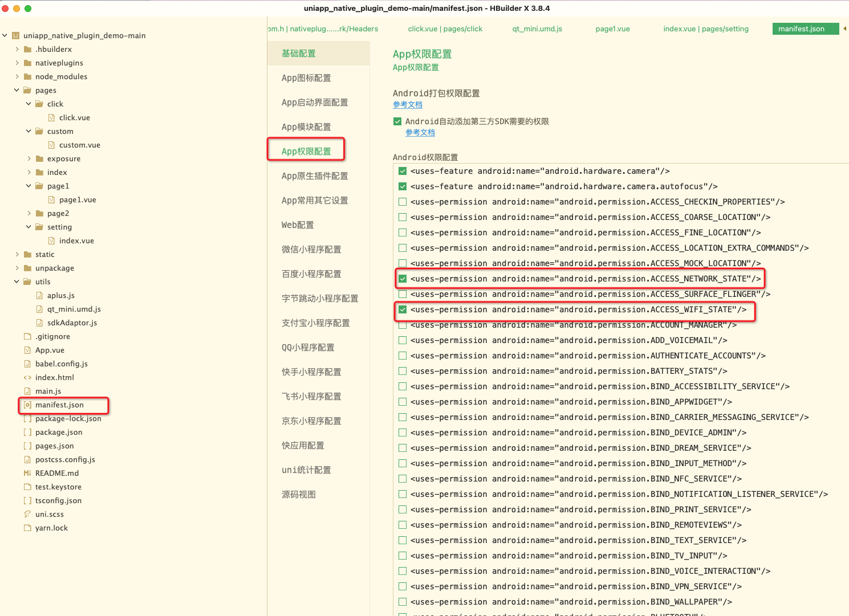Screen dimensions: 849x616
Task: Click tab scroll arrow right of manifest.json tab
Action: pos(844,28)
